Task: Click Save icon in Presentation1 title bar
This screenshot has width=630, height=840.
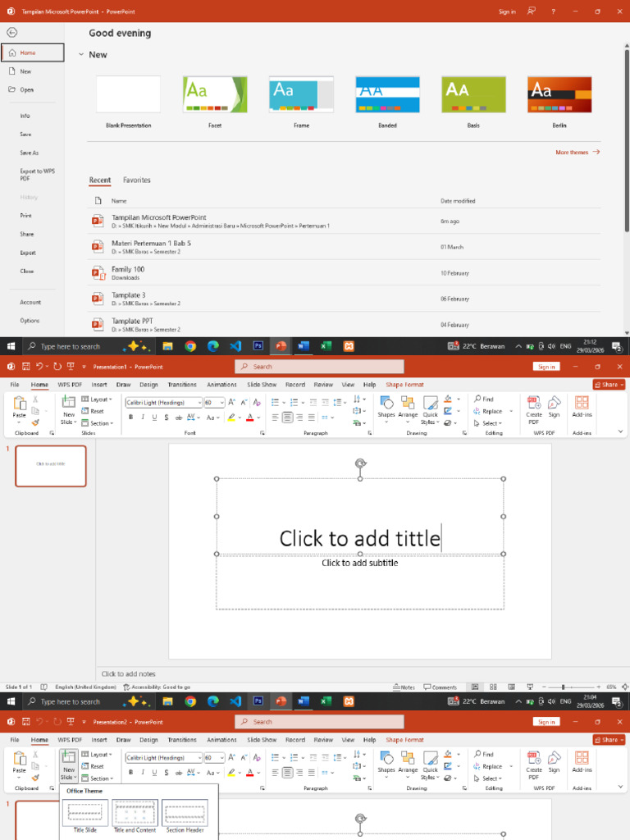Action: click(x=25, y=367)
